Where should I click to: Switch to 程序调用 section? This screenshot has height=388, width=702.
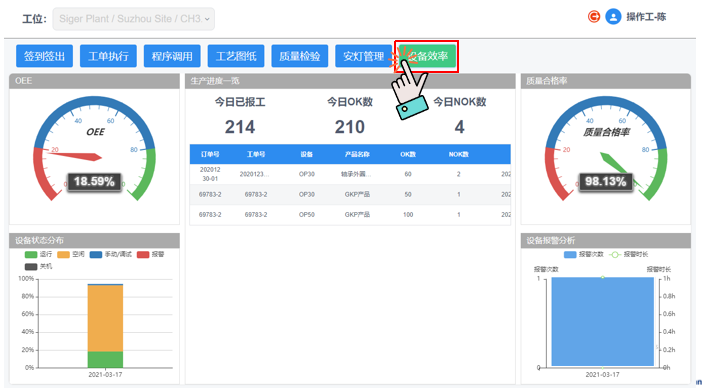pos(172,56)
